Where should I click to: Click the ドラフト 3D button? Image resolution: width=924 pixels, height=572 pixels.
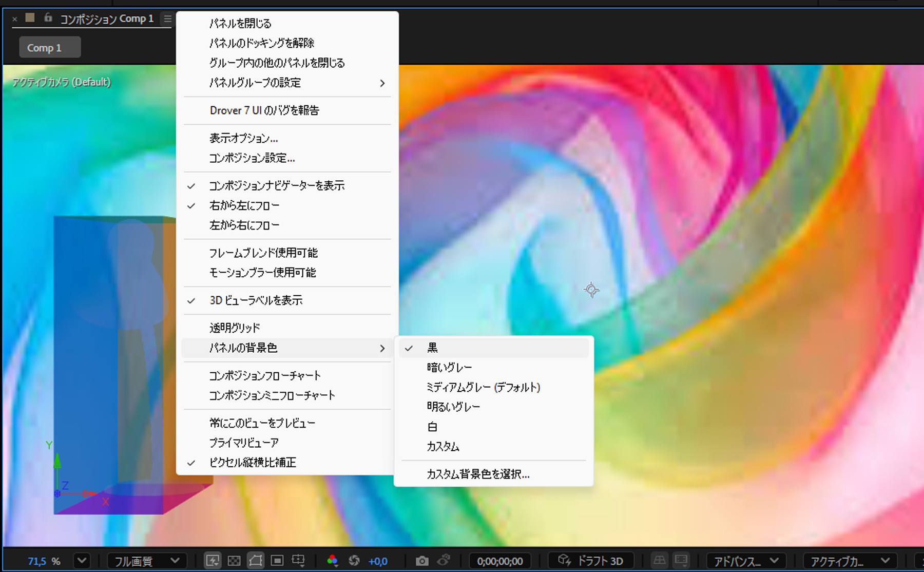(590, 560)
